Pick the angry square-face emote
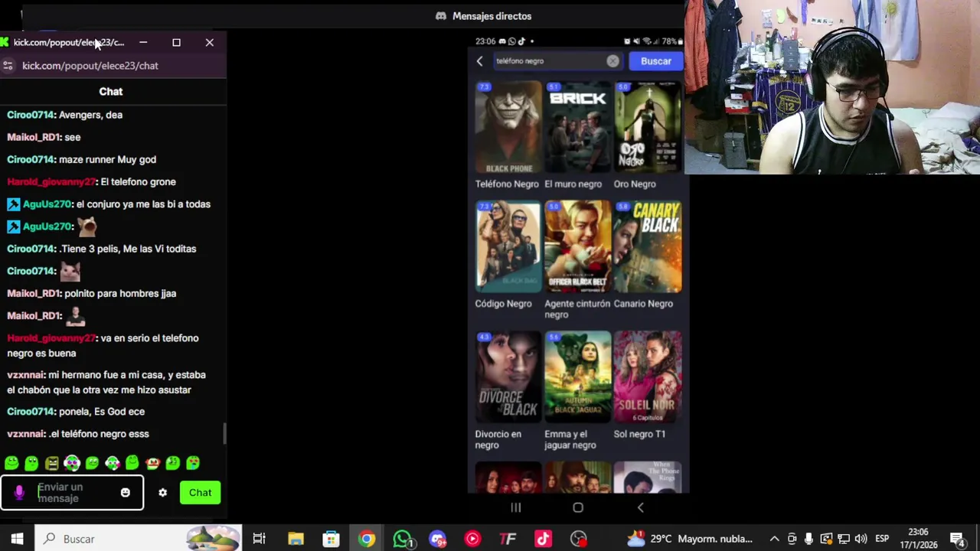 point(52,463)
